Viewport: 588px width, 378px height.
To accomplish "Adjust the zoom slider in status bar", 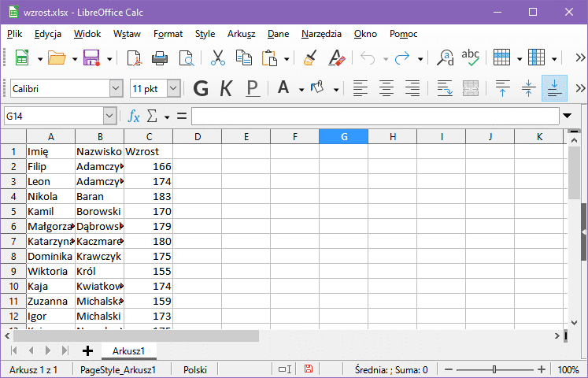I will pos(494,369).
